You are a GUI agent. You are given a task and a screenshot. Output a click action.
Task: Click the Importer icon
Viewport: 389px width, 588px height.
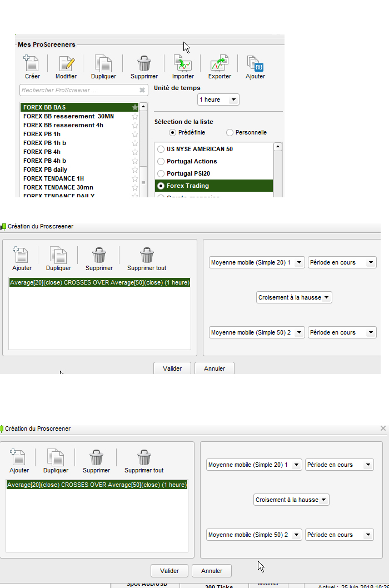coord(183,63)
